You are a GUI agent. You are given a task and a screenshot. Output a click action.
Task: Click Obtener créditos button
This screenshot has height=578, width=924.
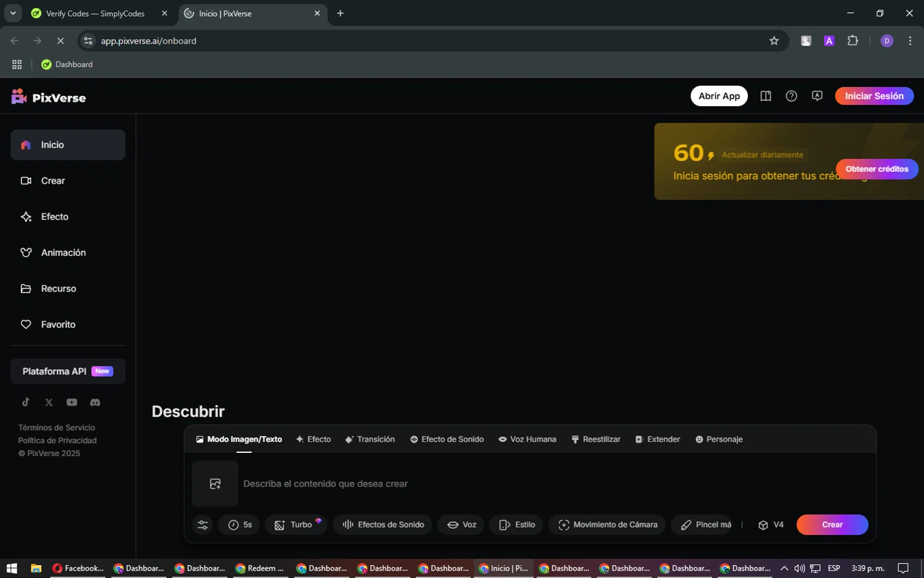point(877,169)
